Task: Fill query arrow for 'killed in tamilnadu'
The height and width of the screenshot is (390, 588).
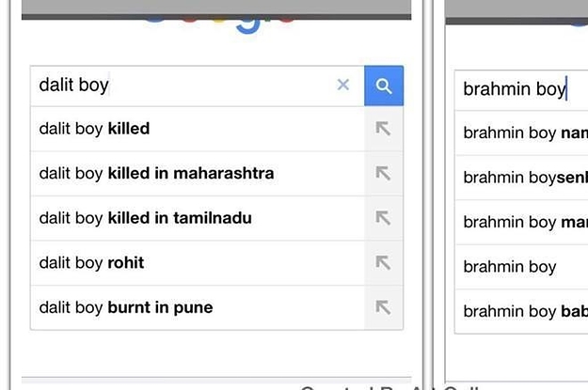Action: tap(383, 218)
